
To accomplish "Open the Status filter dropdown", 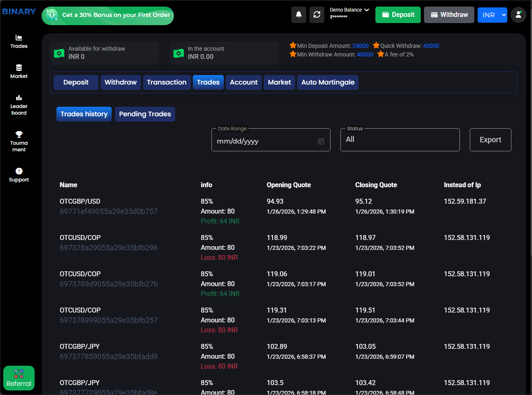I will tap(400, 140).
